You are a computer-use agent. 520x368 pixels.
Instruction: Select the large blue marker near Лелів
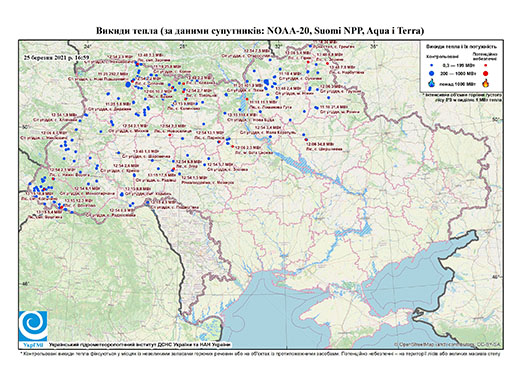coord(266,82)
